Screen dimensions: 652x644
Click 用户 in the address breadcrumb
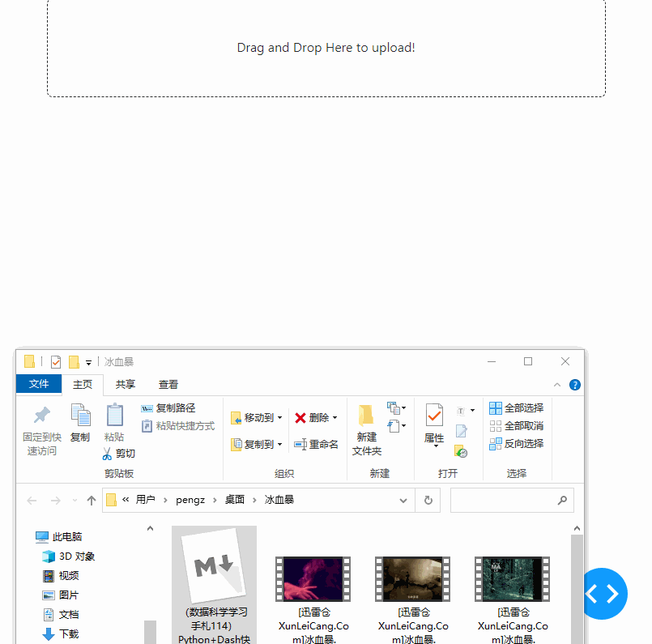(145, 500)
